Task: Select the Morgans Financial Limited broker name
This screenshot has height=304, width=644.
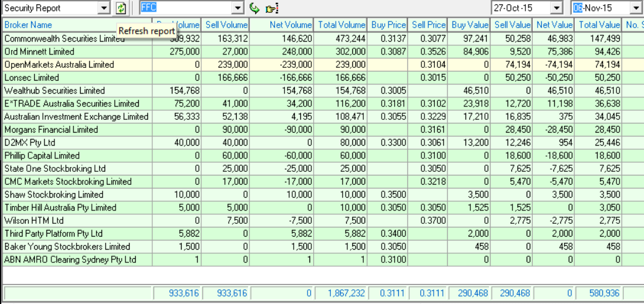Action: click(51, 130)
